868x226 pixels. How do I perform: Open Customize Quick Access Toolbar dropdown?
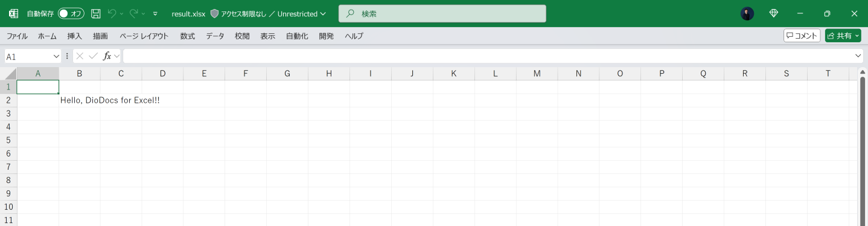(x=156, y=13)
